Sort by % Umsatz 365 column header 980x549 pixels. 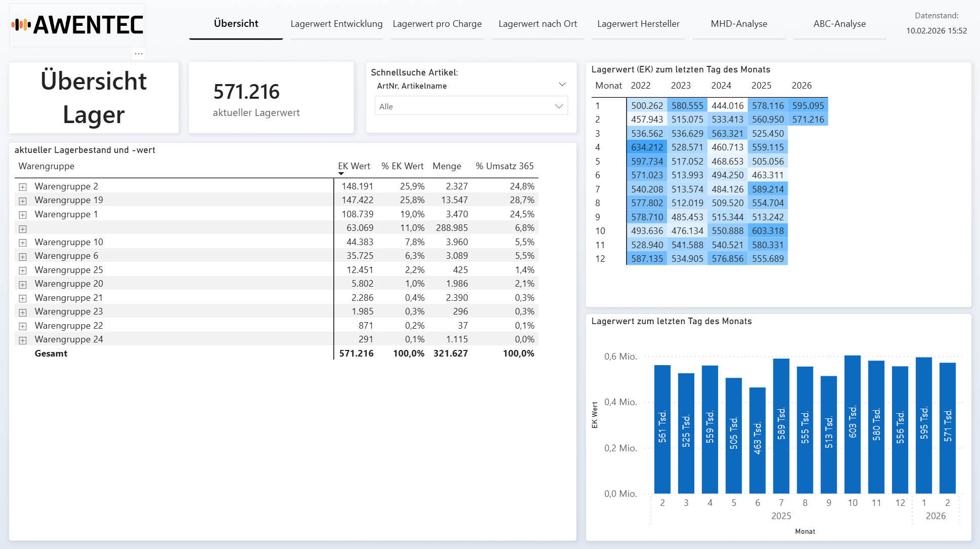point(504,166)
